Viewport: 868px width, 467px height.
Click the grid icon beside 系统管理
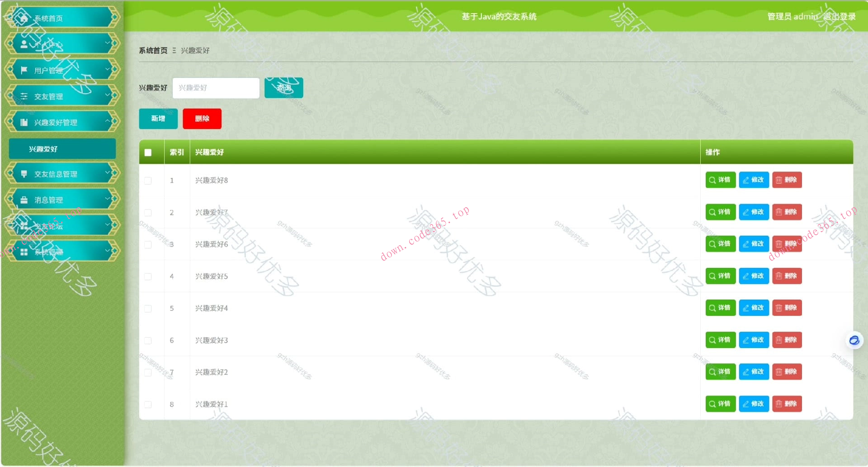(24, 252)
